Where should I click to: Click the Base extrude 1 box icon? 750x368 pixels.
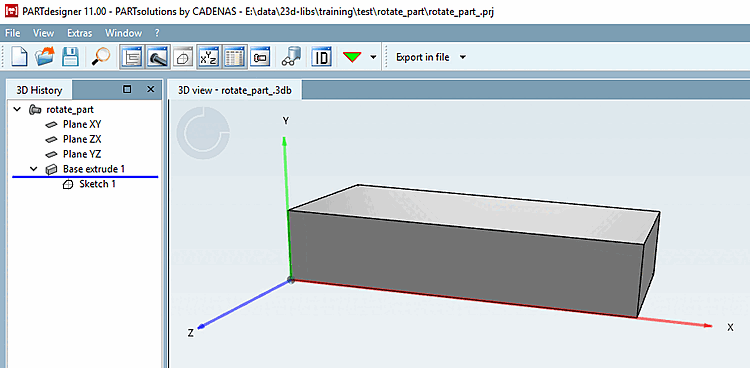point(52,169)
